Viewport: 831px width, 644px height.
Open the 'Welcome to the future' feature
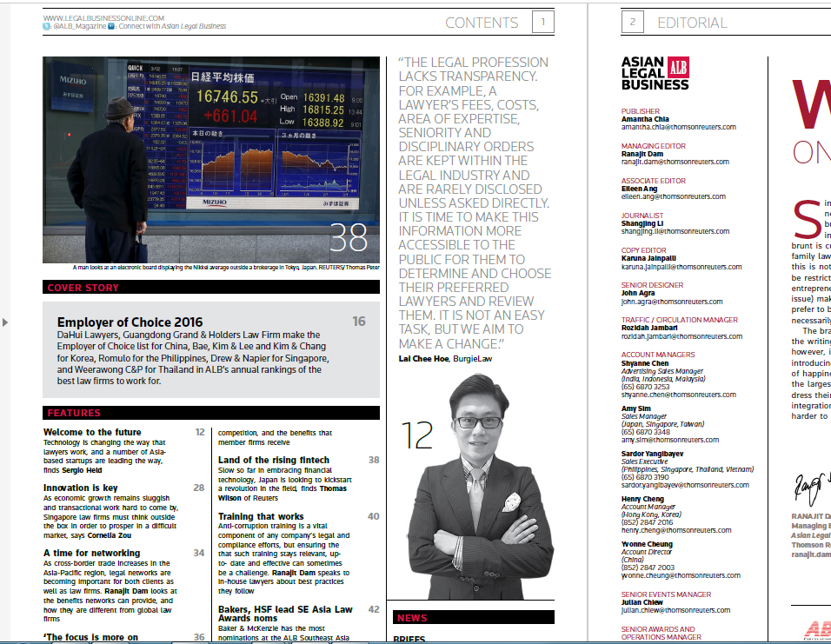coord(92,432)
